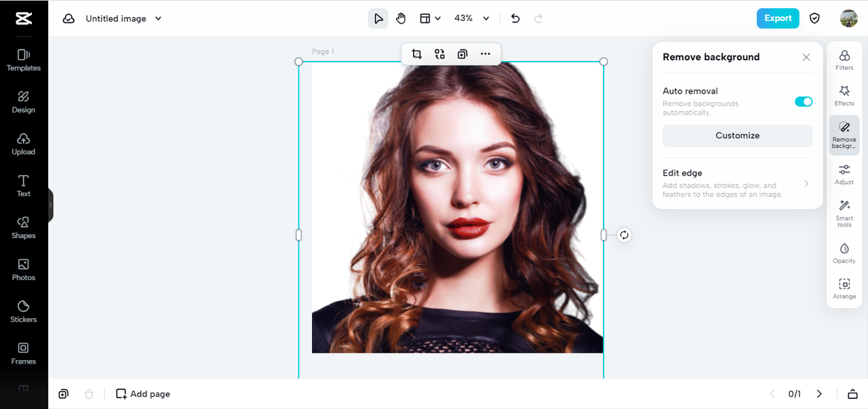Go to the next page arrow
This screenshot has height=409, width=868.
(x=819, y=394)
